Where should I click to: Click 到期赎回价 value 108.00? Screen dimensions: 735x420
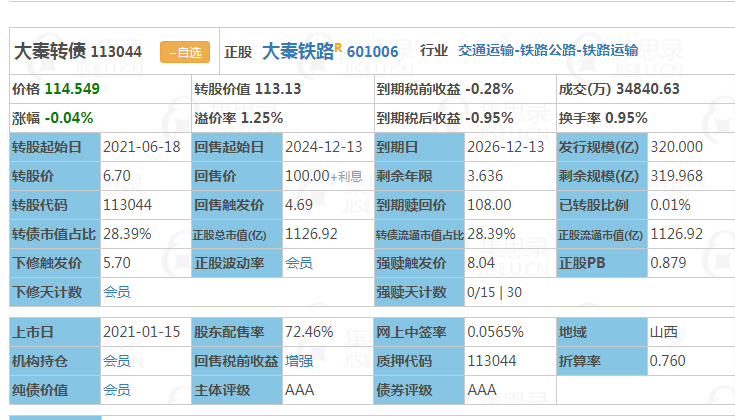point(489,205)
